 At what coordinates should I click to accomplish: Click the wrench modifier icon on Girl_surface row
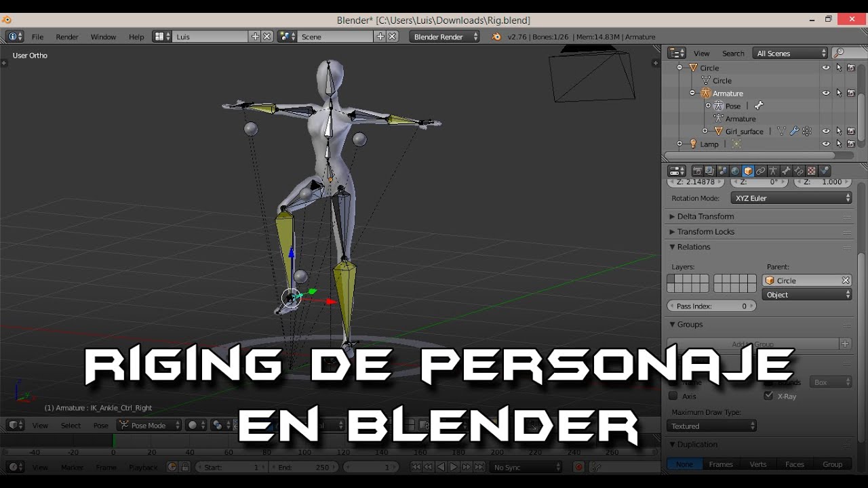794,131
